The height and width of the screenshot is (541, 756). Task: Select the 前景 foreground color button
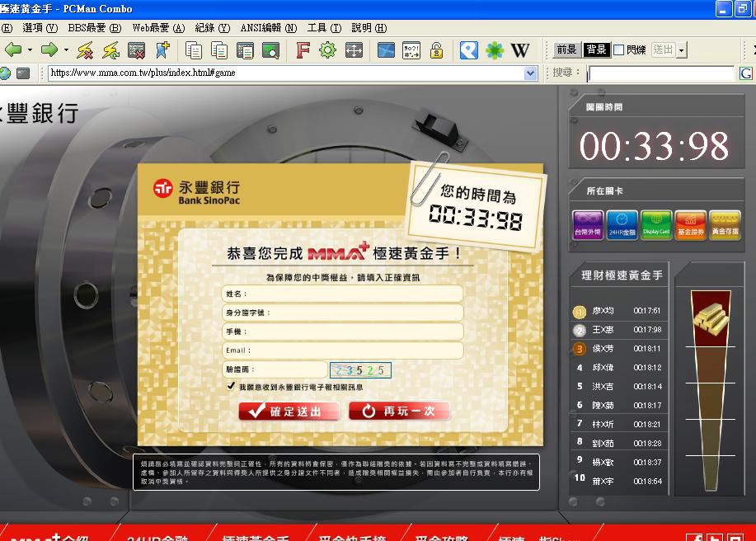(x=567, y=49)
